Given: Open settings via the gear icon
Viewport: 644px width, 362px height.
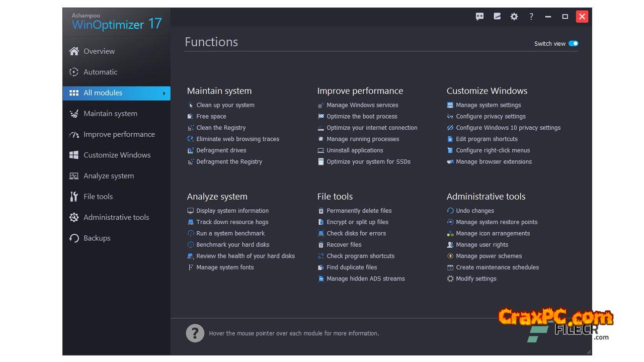Looking at the screenshot, I should pos(514,17).
